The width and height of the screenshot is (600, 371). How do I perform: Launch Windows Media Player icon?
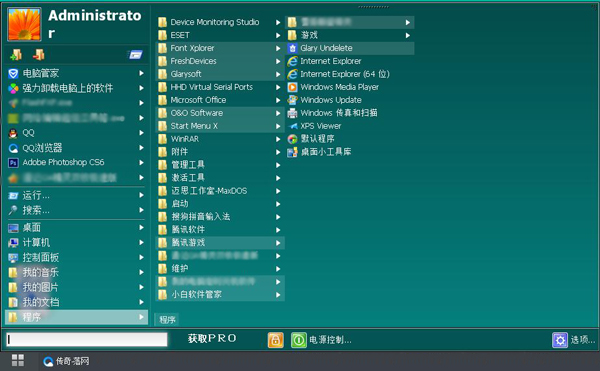(292, 87)
